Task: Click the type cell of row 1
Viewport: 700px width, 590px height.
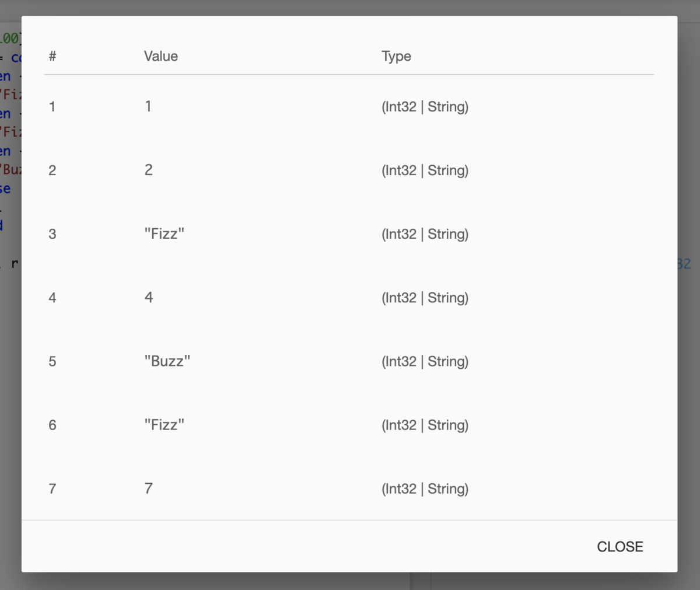Action: [425, 107]
